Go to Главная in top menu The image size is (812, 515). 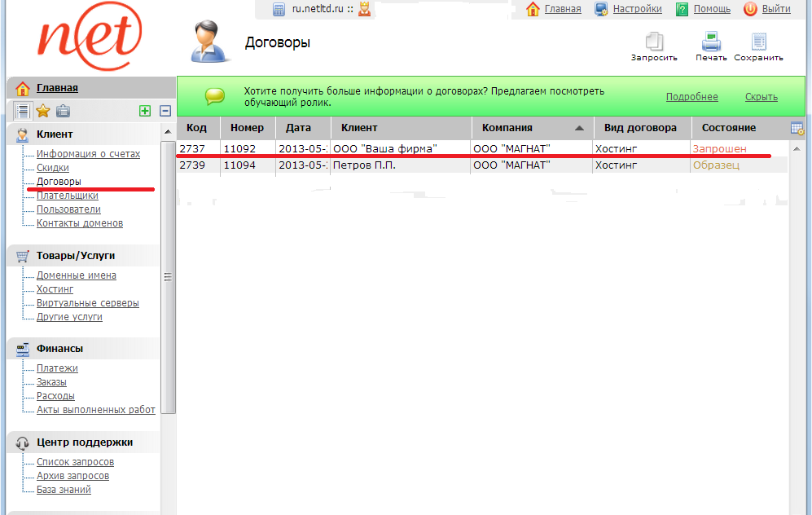pyautogui.click(x=562, y=9)
